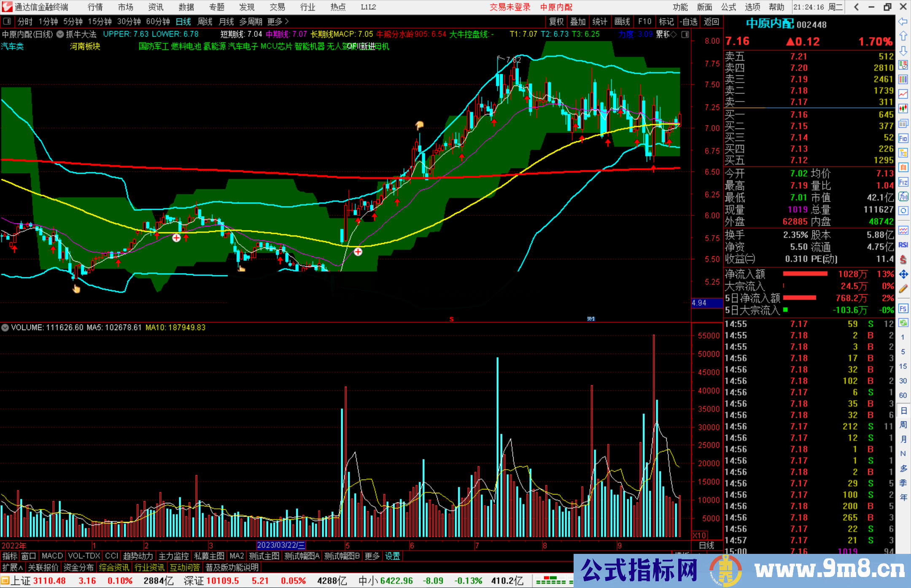This screenshot has height=588, width=911.
Task: Open the checklist report icon in sidebar
Action: point(903,65)
